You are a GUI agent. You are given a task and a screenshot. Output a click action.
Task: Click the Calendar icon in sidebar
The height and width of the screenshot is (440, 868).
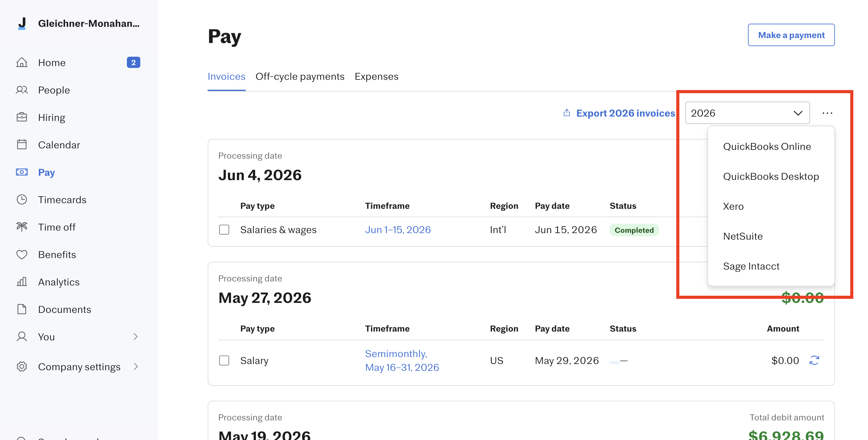point(22,145)
